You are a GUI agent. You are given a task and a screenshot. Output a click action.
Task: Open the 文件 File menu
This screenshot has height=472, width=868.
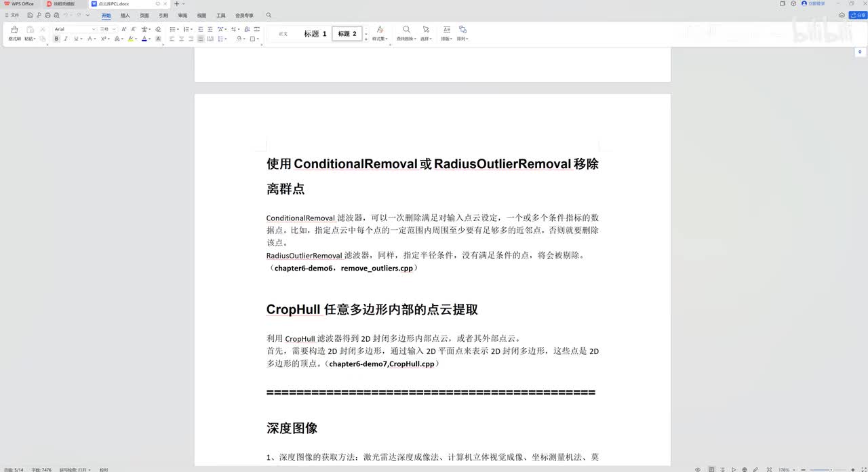(x=12, y=15)
